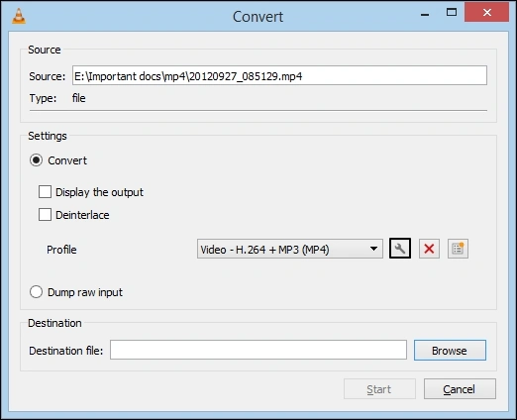Open the Video - H.264 + MP3 profile list
This screenshot has height=420, width=517.
point(290,249)
